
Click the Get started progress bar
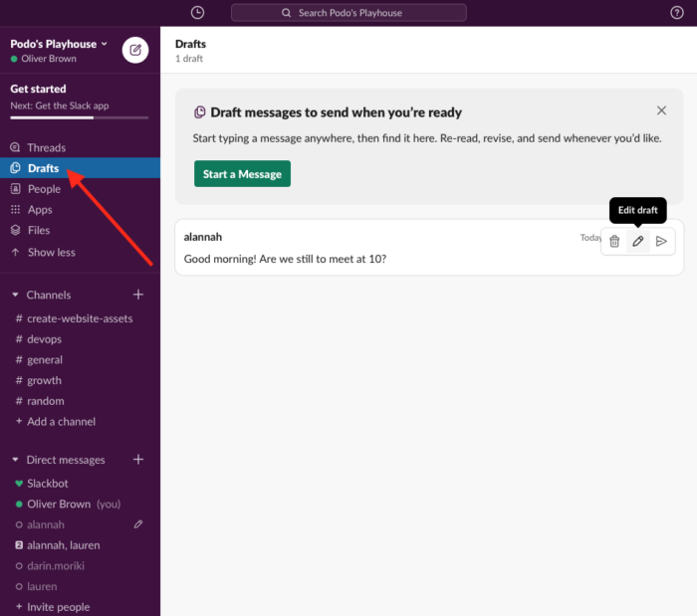(x=79, y=117)
